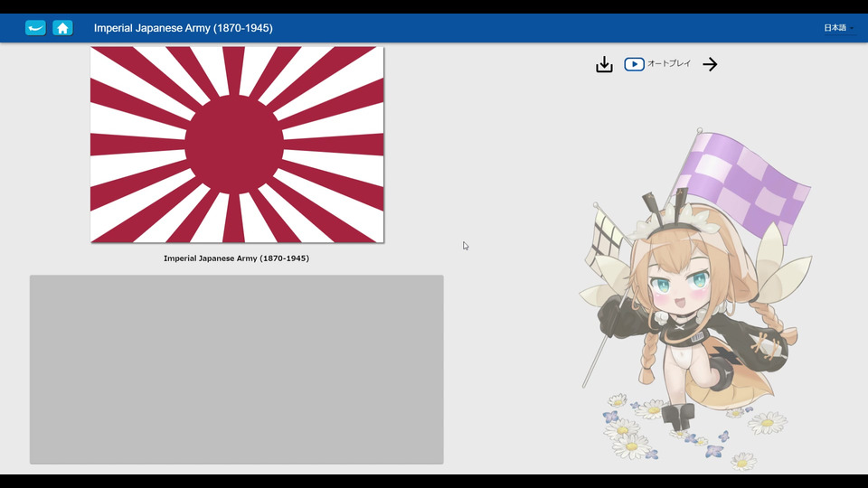The image size is (868, 488).
Task: Open the Imperial Japanese Army flag image
Action: (237, 145)
